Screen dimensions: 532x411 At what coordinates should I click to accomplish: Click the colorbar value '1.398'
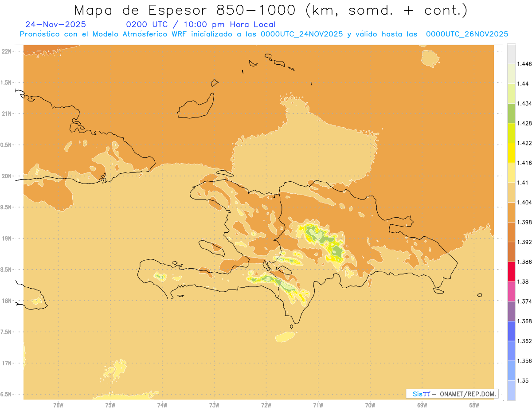coord(525,222)
